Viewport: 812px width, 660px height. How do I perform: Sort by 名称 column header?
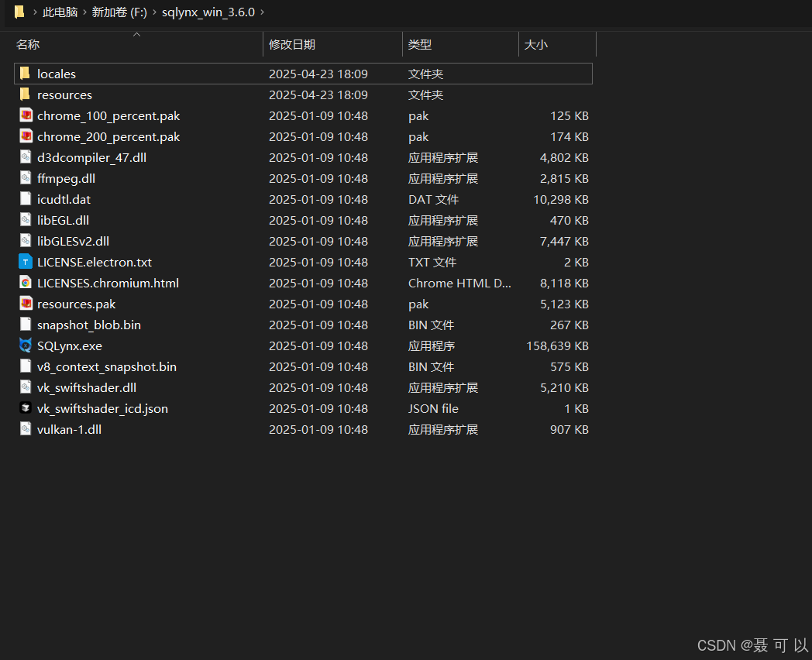coord(28,44)
